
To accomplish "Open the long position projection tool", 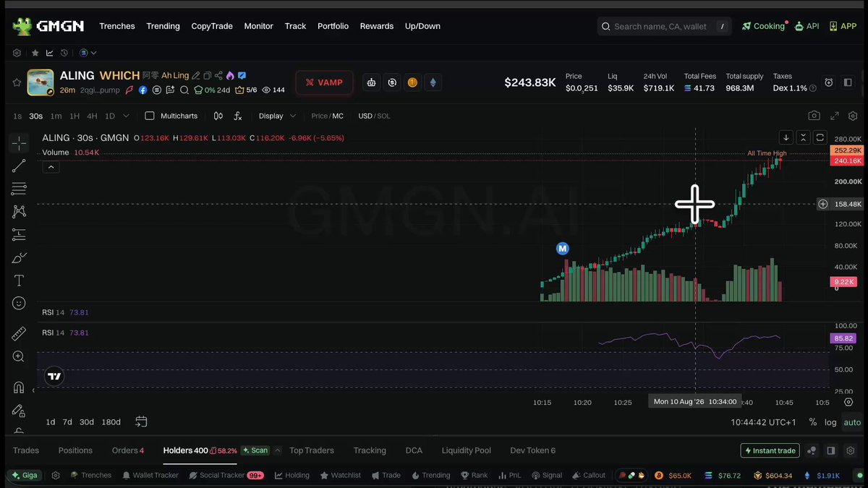I will click(19, 234).
